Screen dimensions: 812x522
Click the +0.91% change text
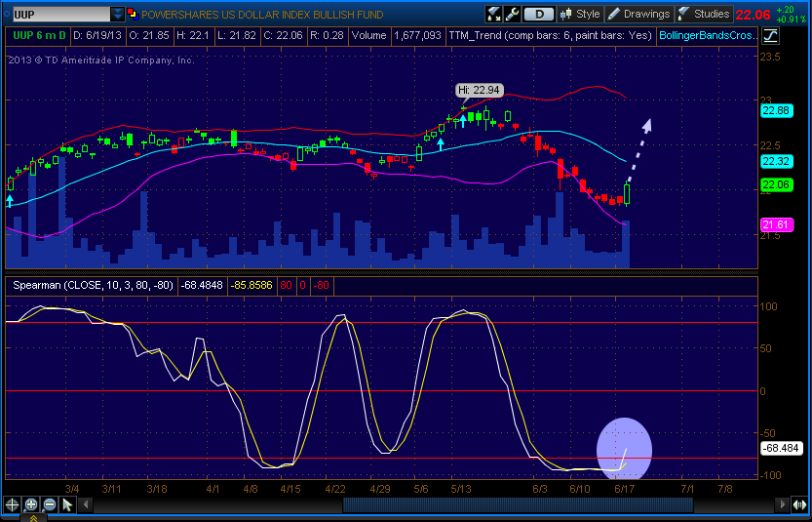point(793,20)
